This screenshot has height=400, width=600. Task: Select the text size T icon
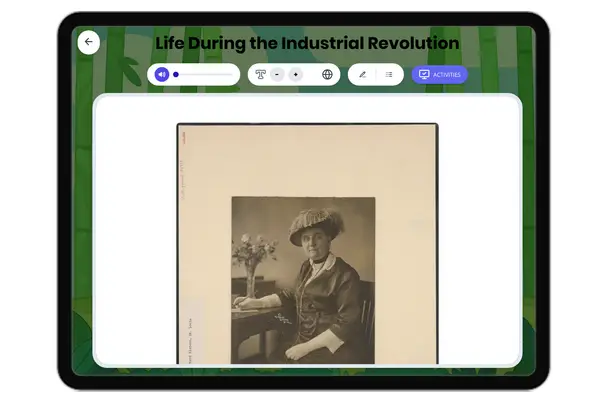coord(261,74)
